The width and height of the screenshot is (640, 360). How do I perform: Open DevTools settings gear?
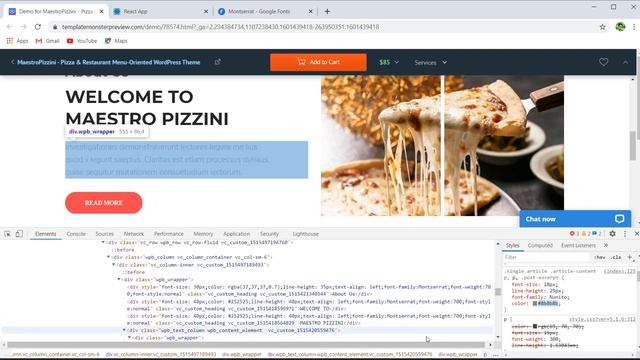[612, 233]
